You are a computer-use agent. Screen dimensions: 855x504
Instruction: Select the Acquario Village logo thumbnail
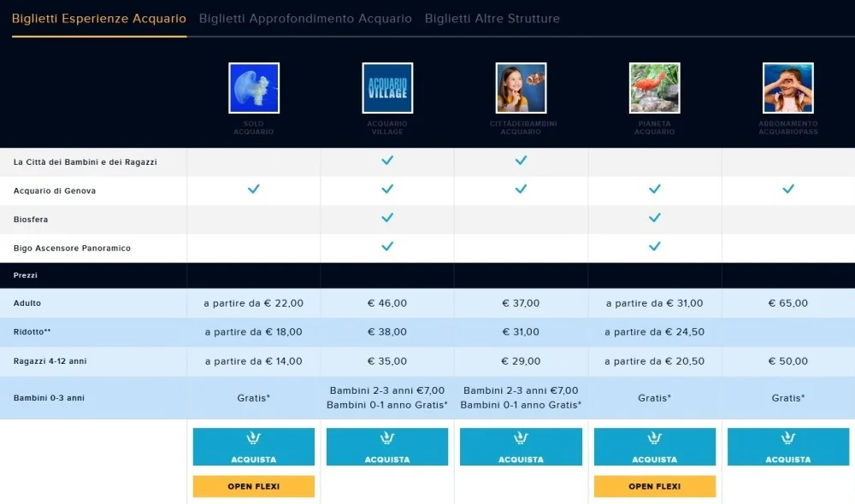[x=387, y=88]
